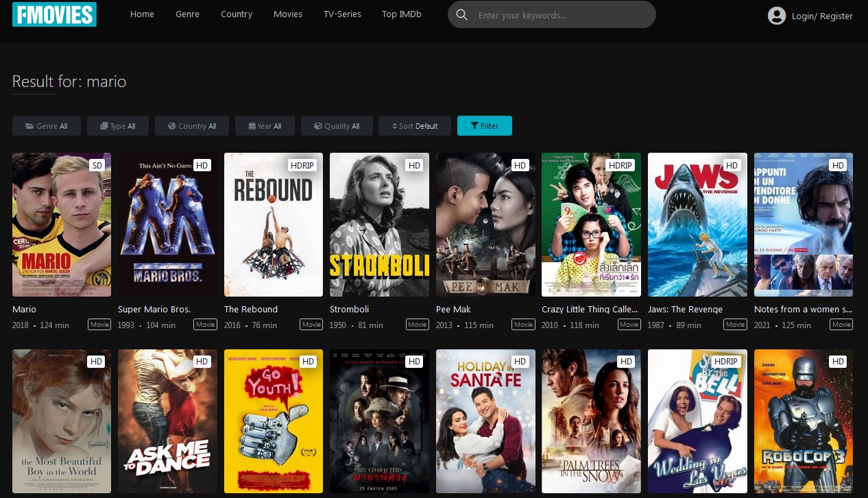This screenshot has width=868, height=498.
Task: Open the Country filter dropdown
Action: click(192, 126)
